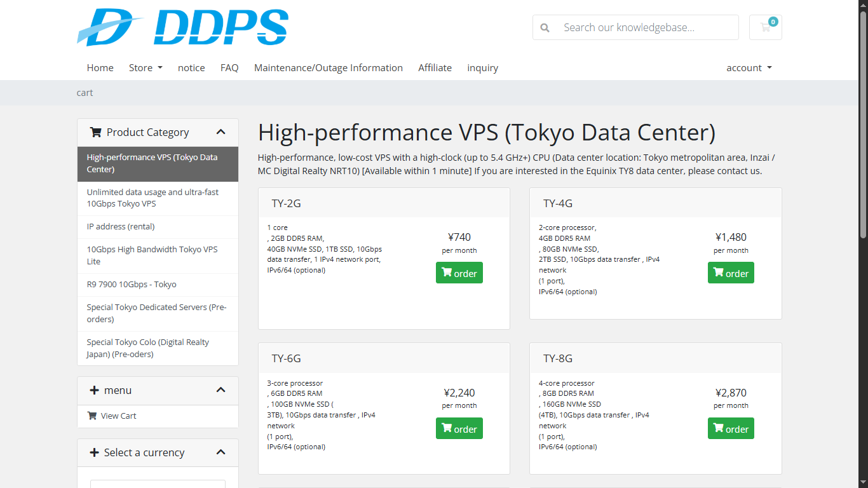Click the TY-2G plan title
Image resolution: width=868 pixels, height=488 pixels.
click(287, 203)
